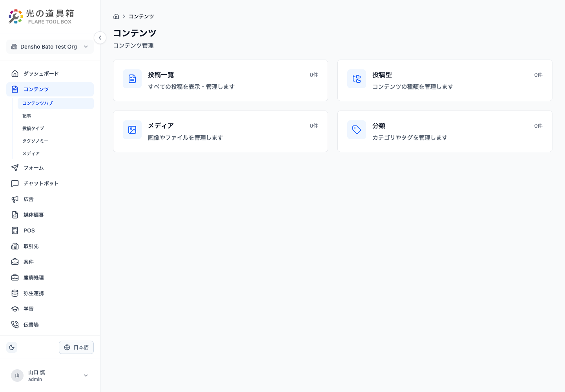This screenshot has height=392, width=565.
Task: Click the globe icon in the language button
Action: pyautogui.click(x=67, y=347)
